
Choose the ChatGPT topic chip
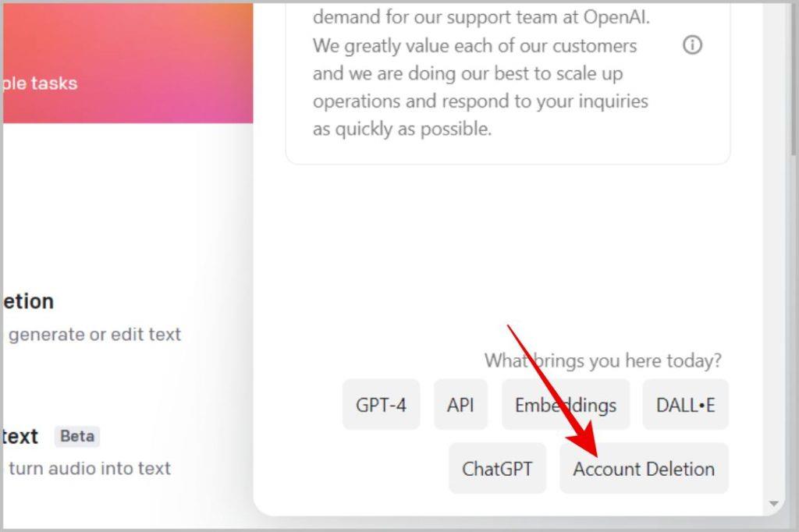497,468
